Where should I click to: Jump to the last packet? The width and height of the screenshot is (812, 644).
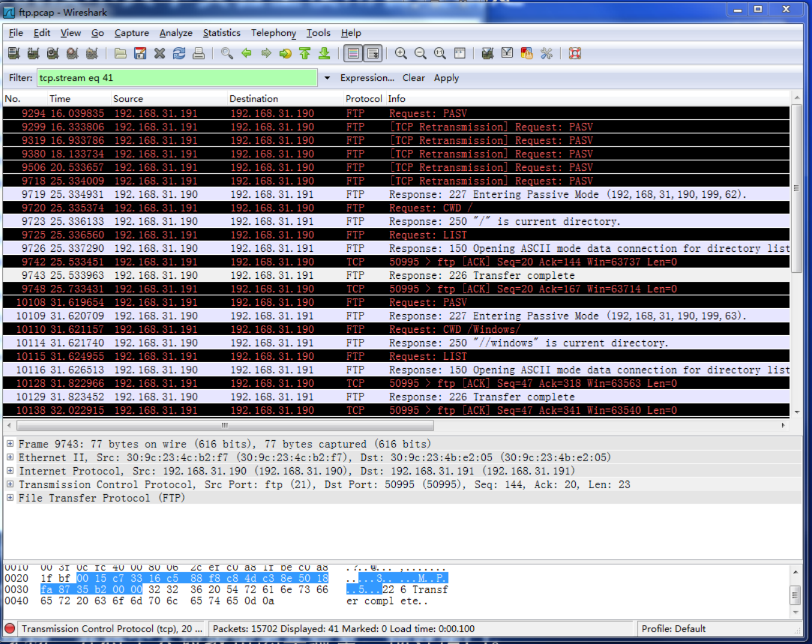point(324,53)
